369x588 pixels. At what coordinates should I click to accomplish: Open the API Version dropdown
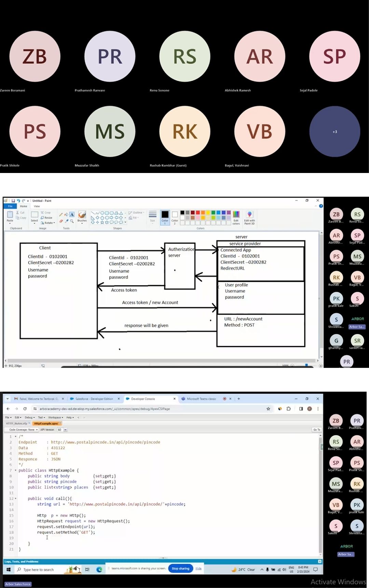coord(65,430)
